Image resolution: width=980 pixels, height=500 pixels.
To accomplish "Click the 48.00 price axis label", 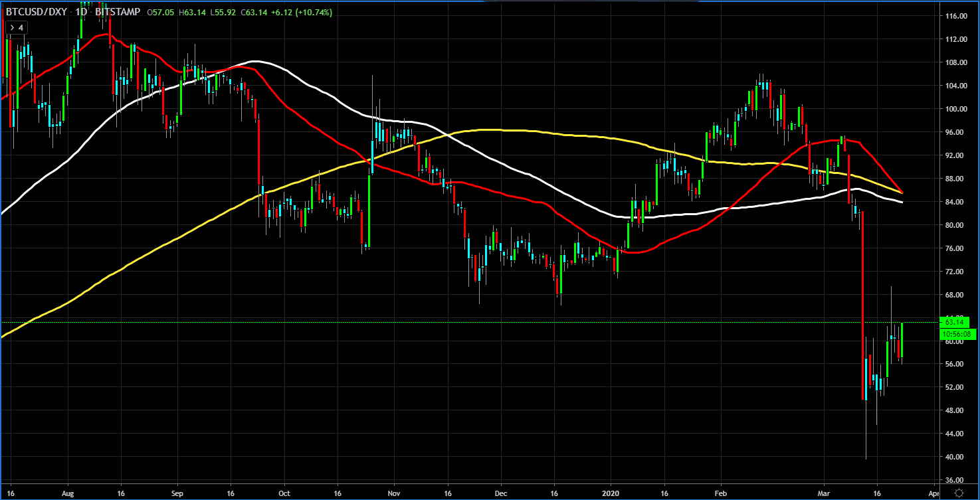I will (955, 410).
